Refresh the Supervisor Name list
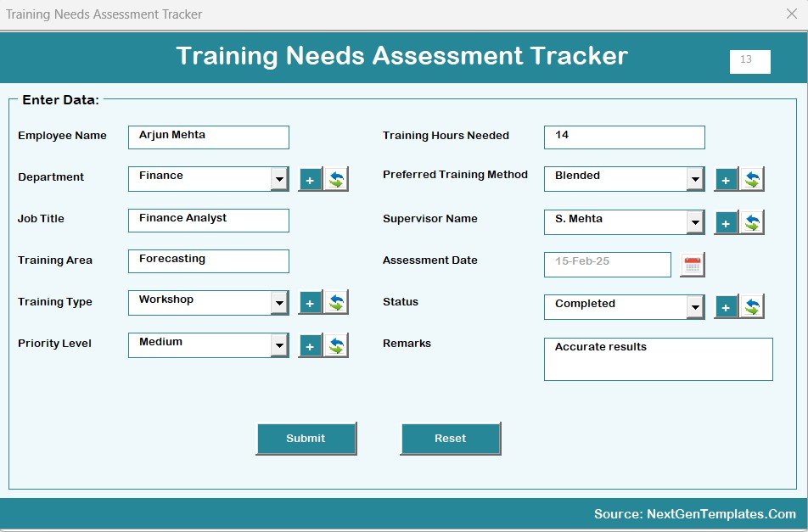Screen dimensions: 808x532 (x=752, y=222)
